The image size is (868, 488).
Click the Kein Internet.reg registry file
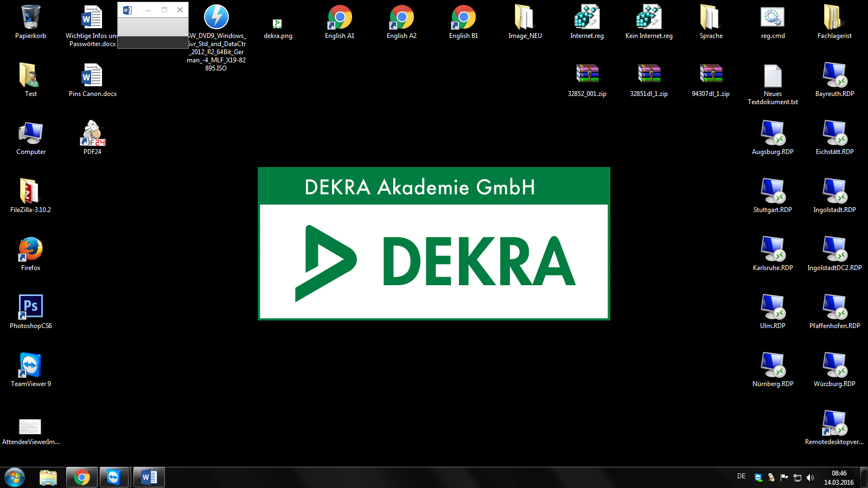pyautogui.click(x=649, y=18)
